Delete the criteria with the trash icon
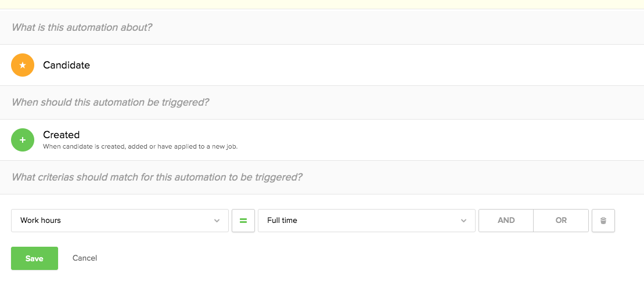Screen dimensions: 644x292 pyautogui.click(x=603, y=221)
